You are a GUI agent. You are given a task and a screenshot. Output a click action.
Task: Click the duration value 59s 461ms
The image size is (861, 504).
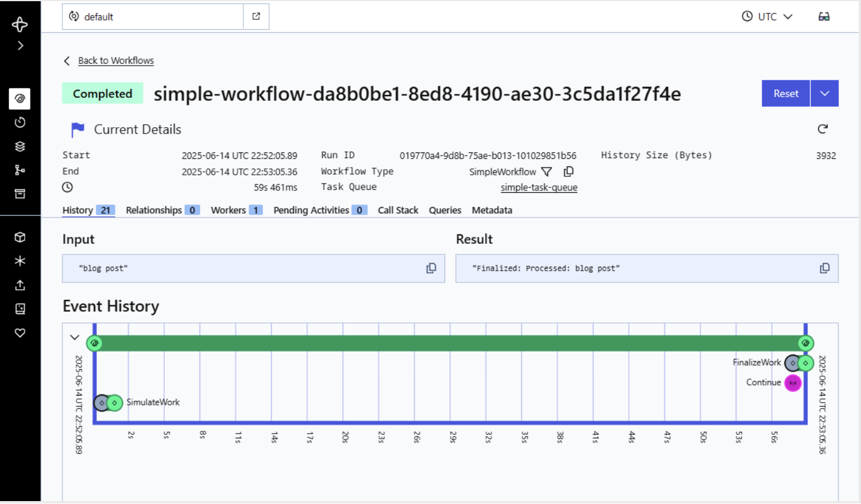tap(276, 188)
